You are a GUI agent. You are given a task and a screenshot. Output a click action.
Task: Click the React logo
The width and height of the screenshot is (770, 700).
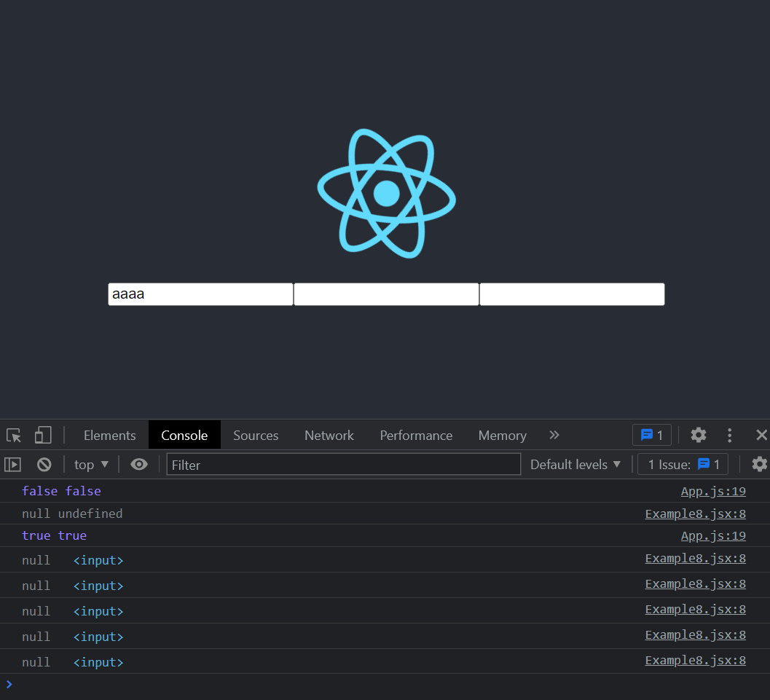coord(387,194)
